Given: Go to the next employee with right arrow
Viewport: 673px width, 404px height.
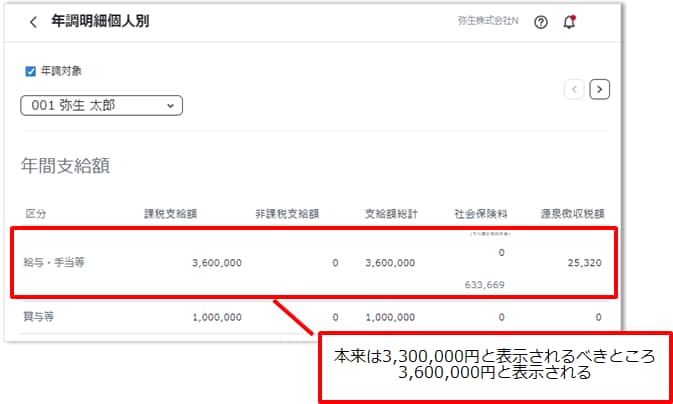Looking at the screenshot, I should click(x=599, y=89).
